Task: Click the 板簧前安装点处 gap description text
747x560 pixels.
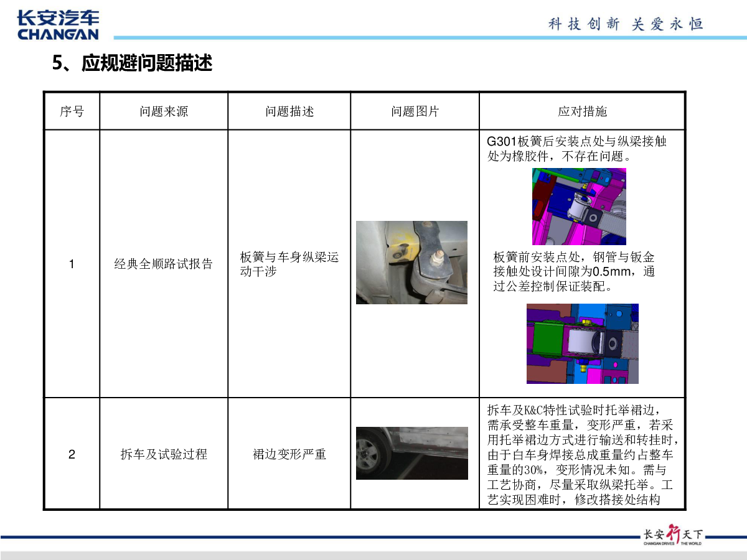Action: [x=574, y=272]
